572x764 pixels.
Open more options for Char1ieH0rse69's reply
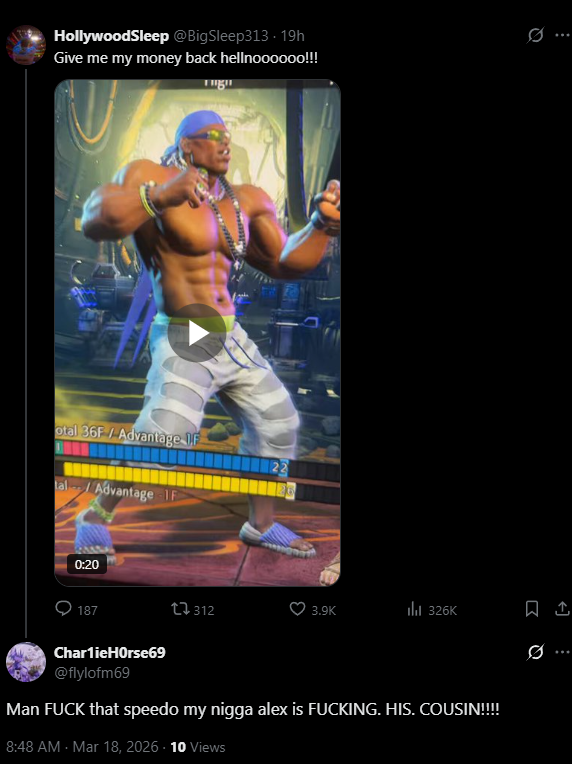pyautogui.click(x=562, y=652)
